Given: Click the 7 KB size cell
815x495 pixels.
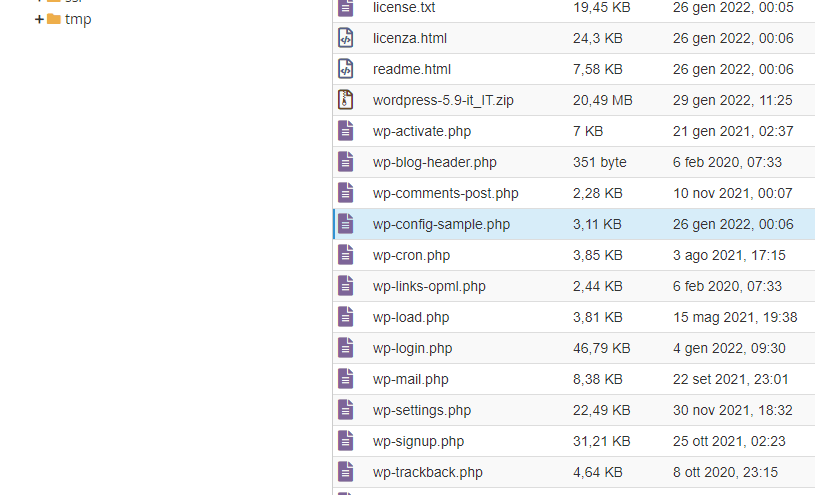Looking at the screenshot, I should 588,132.
